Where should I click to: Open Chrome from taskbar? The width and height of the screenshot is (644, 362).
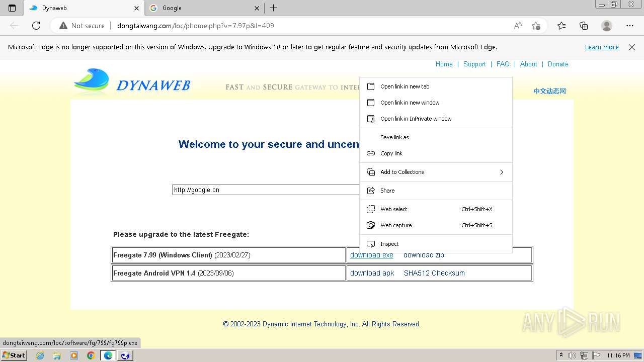[x=91, y=355]
